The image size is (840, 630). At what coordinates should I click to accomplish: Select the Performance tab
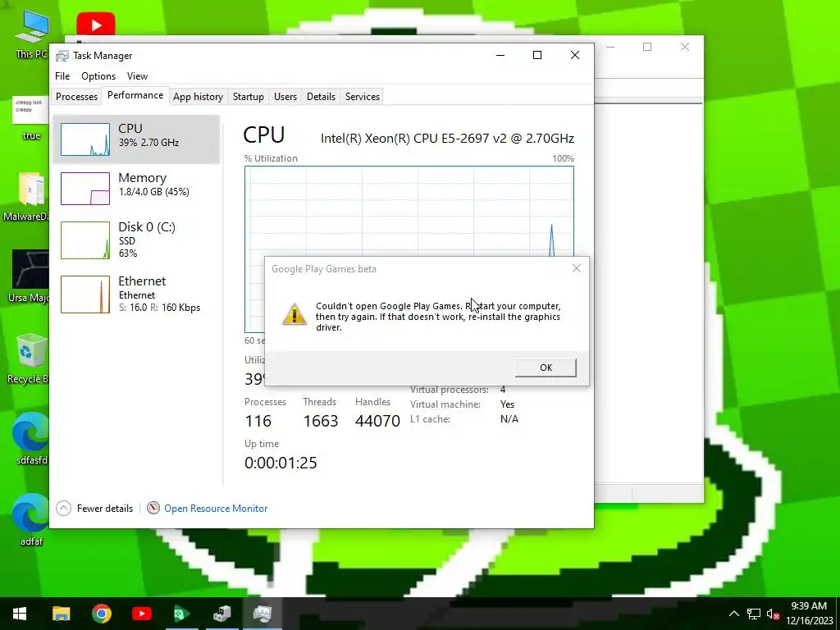pos(135,95)
